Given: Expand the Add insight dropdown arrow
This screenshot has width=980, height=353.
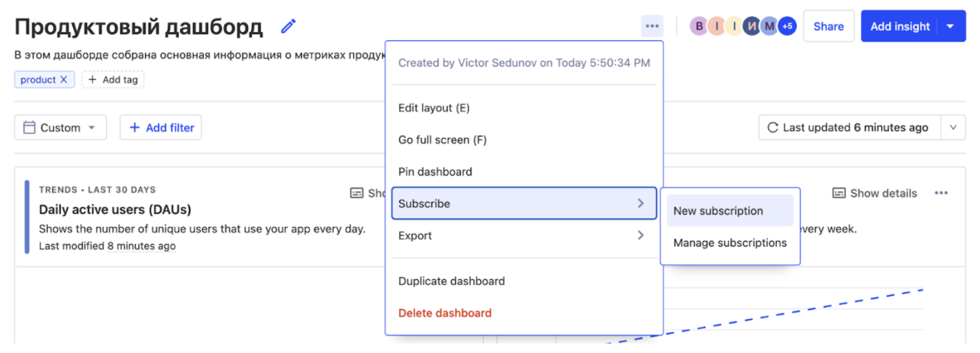Looking at the screenshot, I should 951,26.
